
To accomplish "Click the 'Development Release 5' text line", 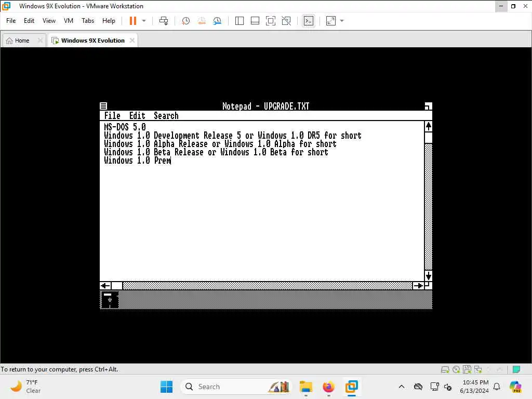I will (233, 136).
